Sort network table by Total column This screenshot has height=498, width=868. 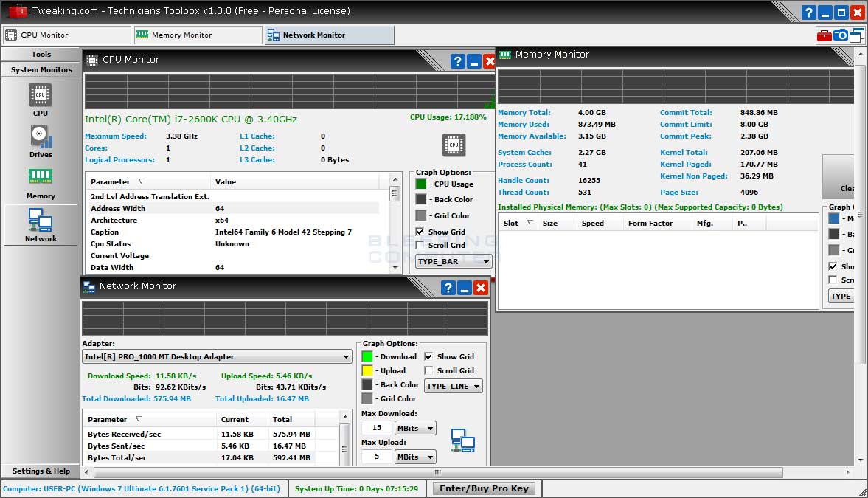tap(292, 419)
